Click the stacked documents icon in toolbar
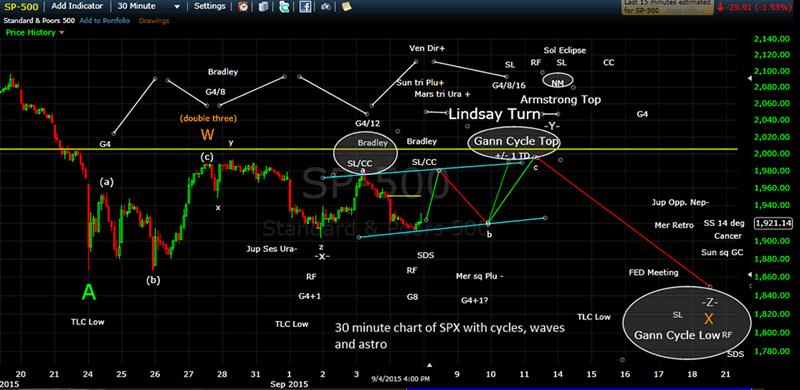Image resolution: width=800 pixels, height=390 pixels. (x=263, y=7)
